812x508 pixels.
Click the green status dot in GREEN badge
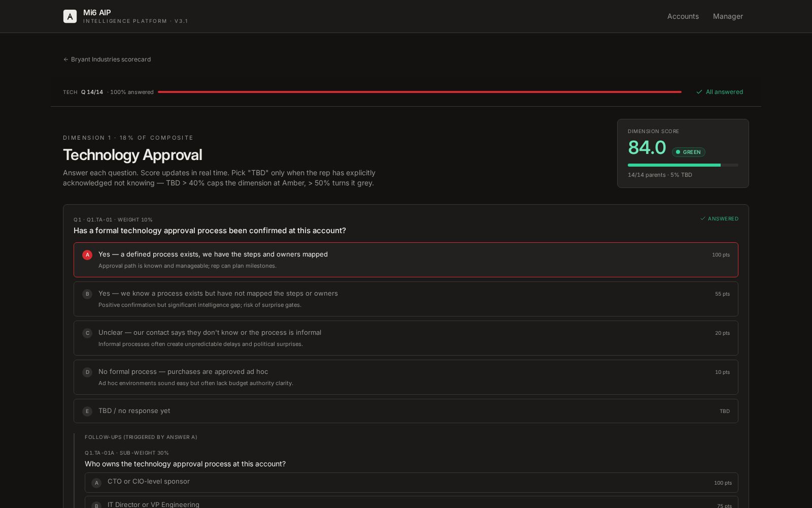pos(678,152)
